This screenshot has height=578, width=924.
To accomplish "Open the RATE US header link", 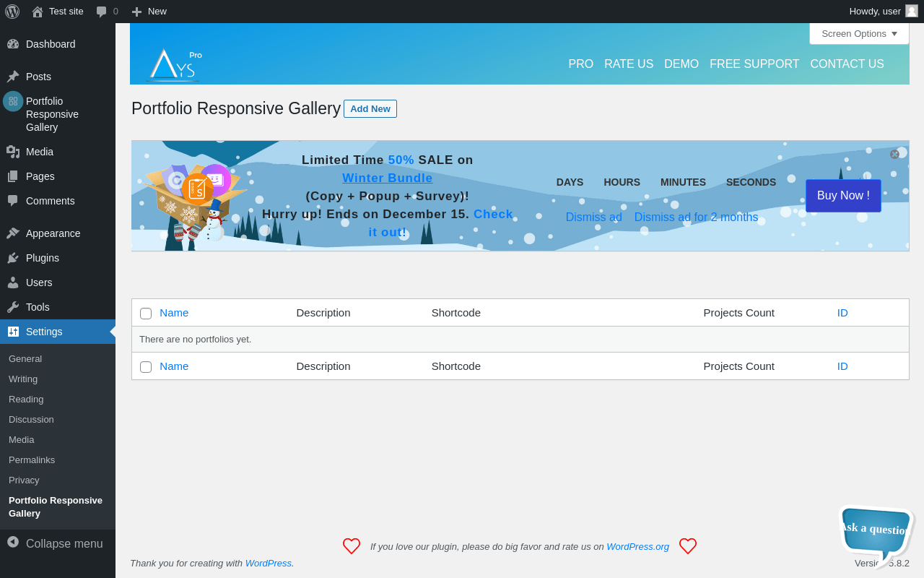I will pos(629,64).
